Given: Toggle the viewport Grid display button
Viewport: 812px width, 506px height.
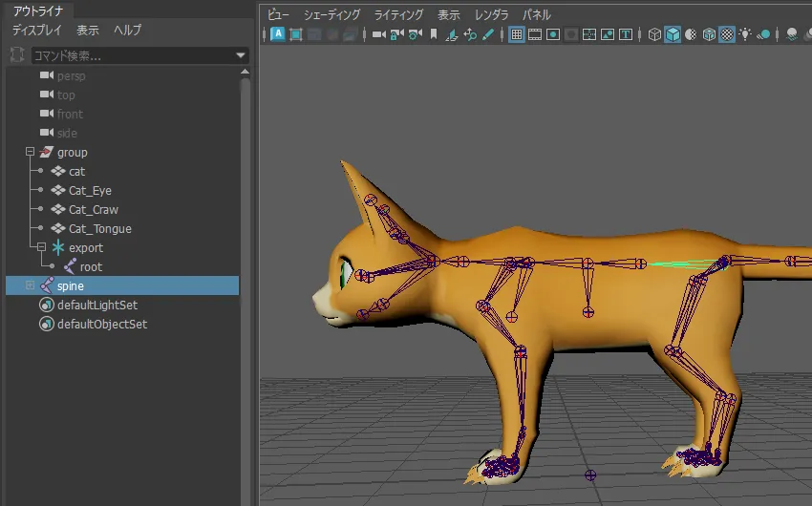Looking at the screenshot, I should [x=516, y=34].
